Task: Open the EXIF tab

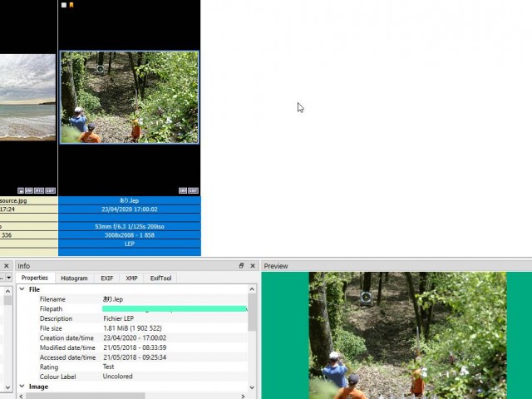Action: coord(107,278)
